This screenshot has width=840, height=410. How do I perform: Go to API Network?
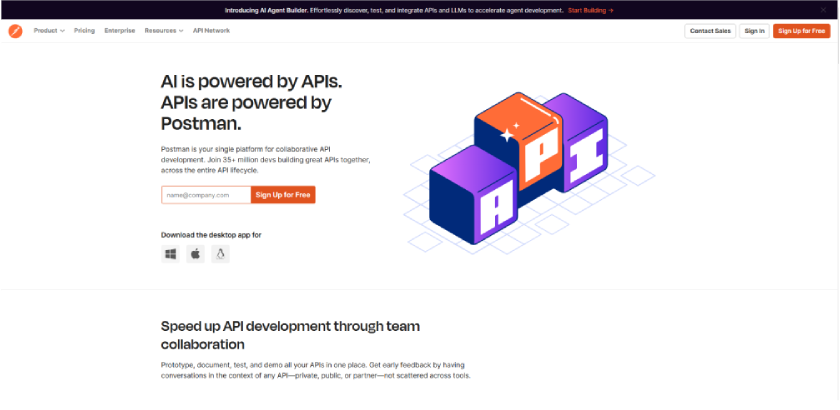tap(212, 31)
